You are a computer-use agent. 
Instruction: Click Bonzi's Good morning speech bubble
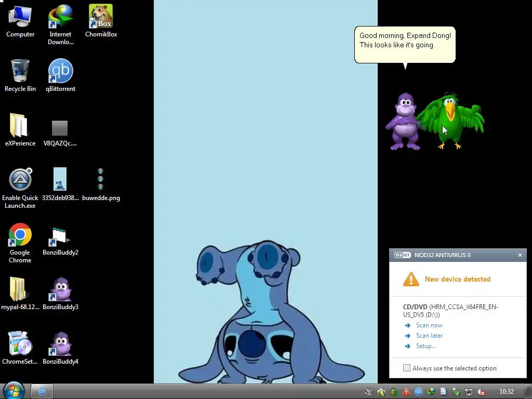(405, 45)
